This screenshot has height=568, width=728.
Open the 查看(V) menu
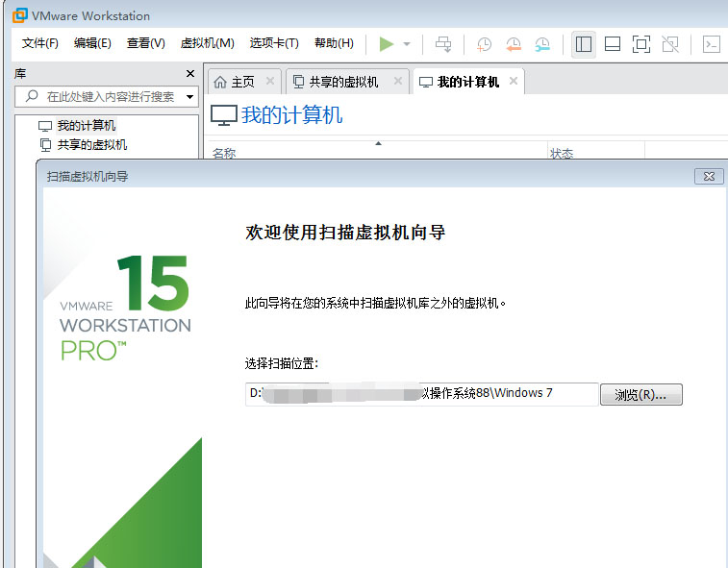[146, 43]
